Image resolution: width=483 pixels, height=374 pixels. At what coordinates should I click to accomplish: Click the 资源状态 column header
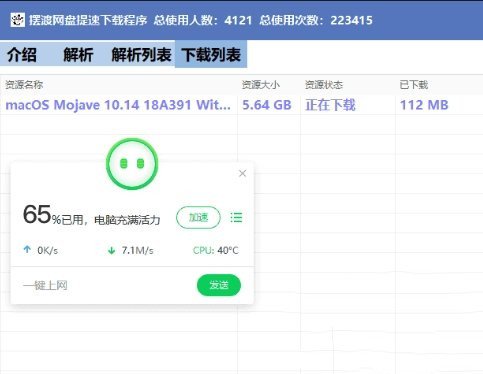tap(324, 85)
